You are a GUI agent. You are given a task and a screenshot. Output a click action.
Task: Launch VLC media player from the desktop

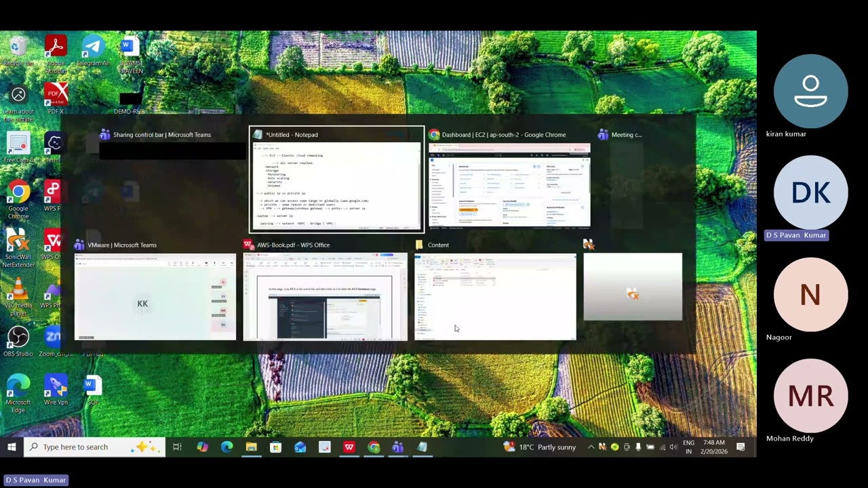18,298
